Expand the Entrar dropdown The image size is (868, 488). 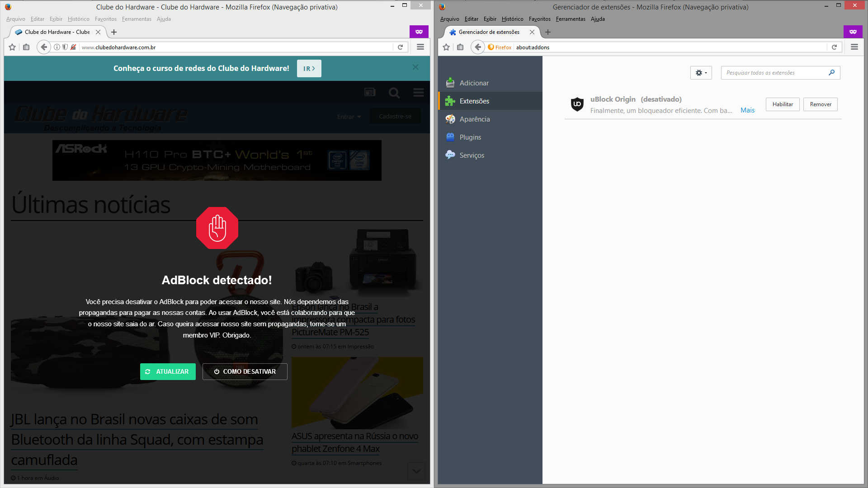[x=349, y=117]
